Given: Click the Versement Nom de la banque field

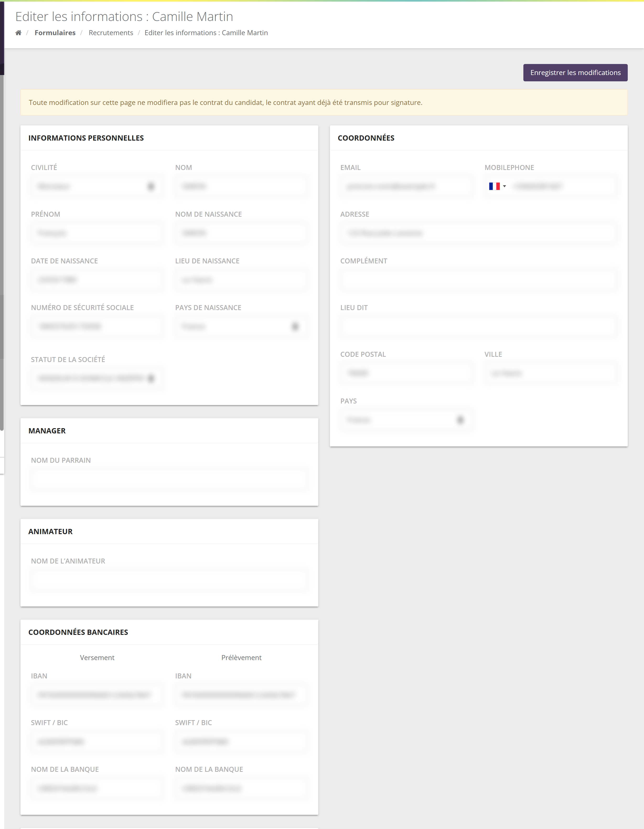Looking at the screenshot, I should pyautogui.click(x=97, y=788).
